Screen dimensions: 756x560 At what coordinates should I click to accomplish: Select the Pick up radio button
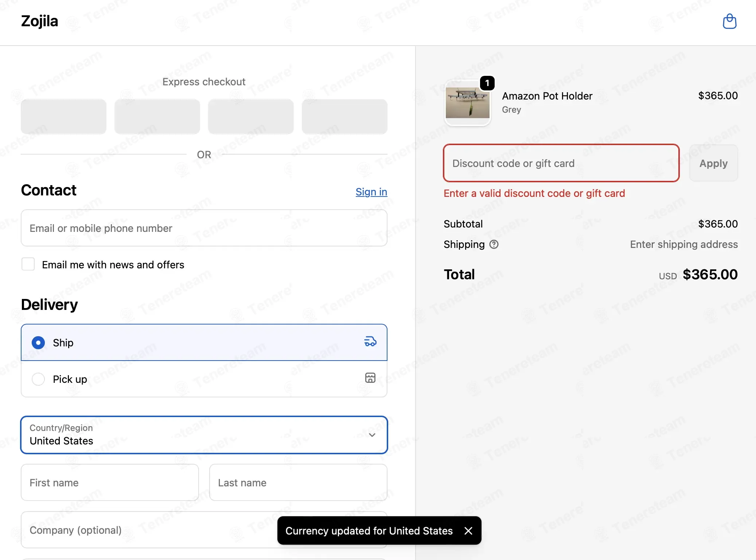[x=38, y=379]
